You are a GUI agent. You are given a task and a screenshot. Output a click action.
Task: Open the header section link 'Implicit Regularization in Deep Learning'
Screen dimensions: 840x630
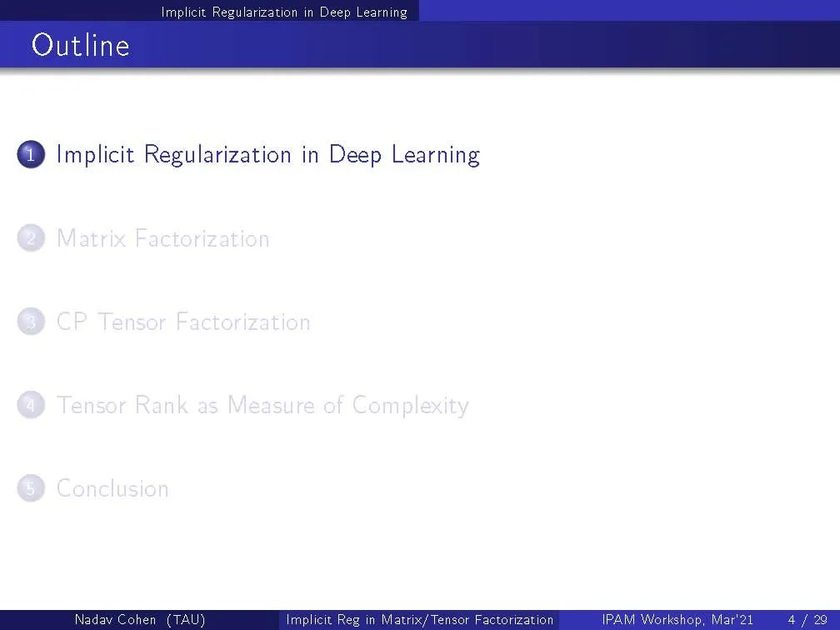point(284,12)
